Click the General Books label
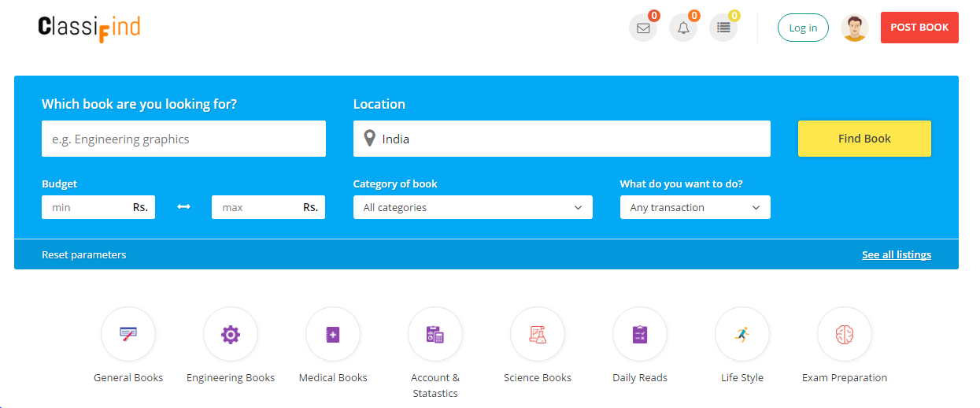Image resolution: width=980 pixels, height=408 pixels. tap(128, 377)
